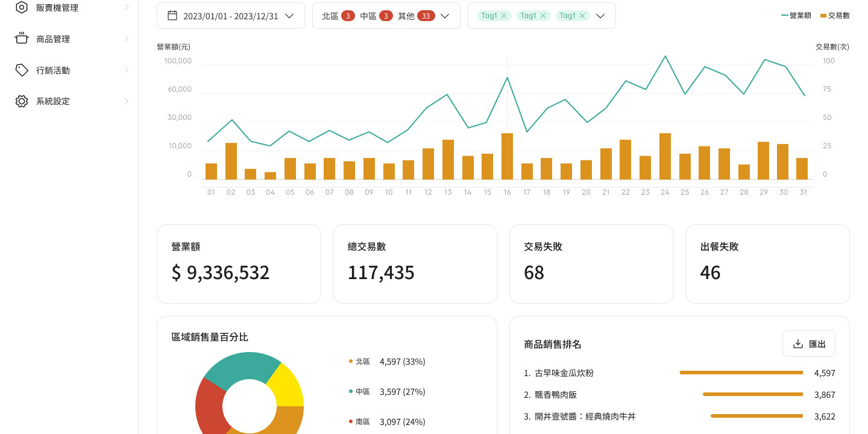The image size is (868, 434).
Task: Remove the second Tag1 chip
Action: point(544,16)
